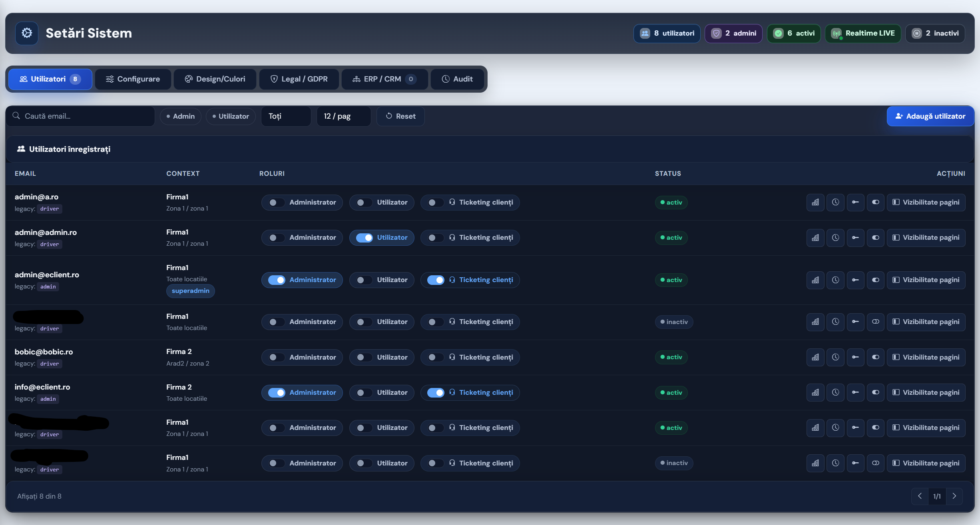Click the settings gear icon beside Setări Sistem
This screenshot has height=525, width=980.
click(x=27, y=33)
